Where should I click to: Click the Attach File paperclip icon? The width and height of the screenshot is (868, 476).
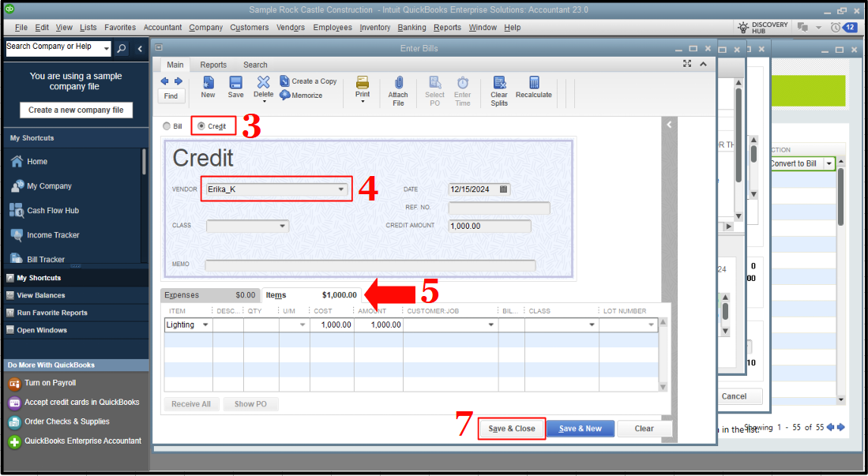[399, 83]
